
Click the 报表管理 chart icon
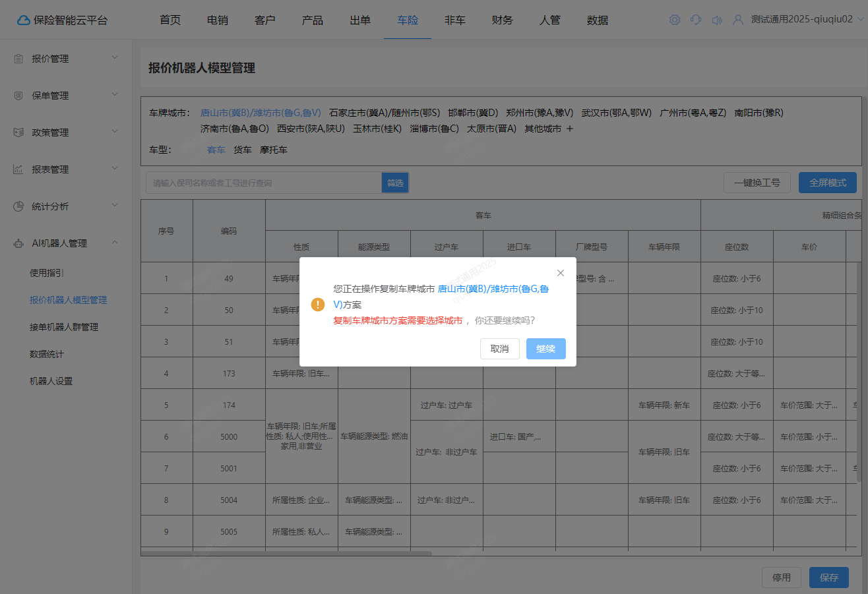(x=18, y=169)
